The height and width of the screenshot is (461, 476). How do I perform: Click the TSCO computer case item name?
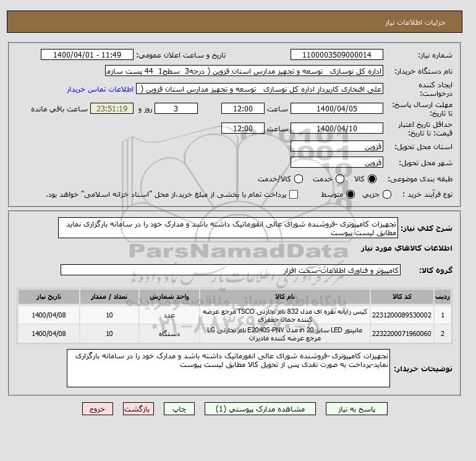(285, 316)
